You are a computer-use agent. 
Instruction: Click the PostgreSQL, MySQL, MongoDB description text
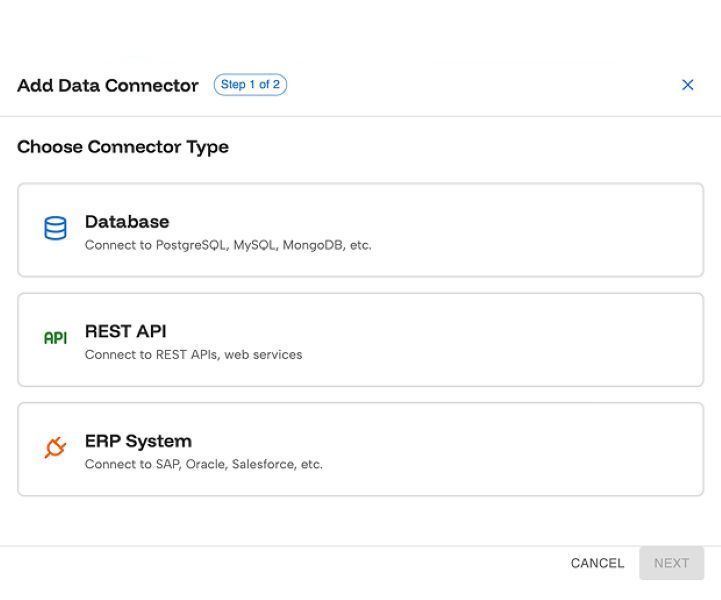point(228,245)
